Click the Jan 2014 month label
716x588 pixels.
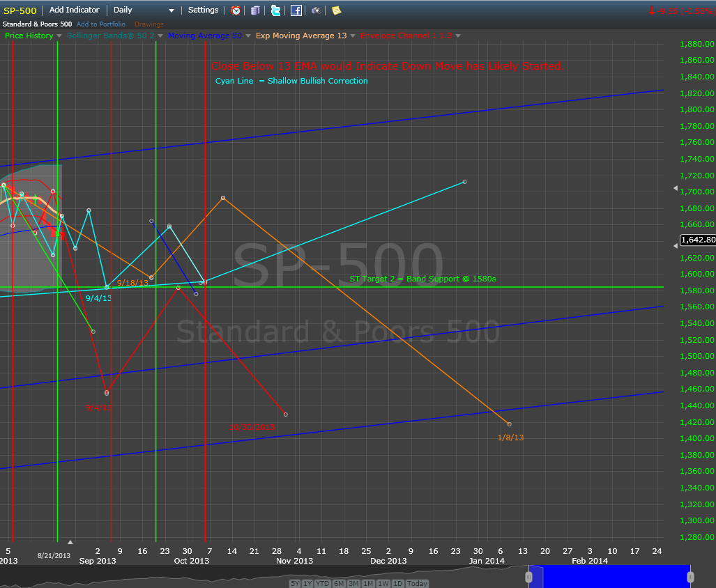coord(487,561)
